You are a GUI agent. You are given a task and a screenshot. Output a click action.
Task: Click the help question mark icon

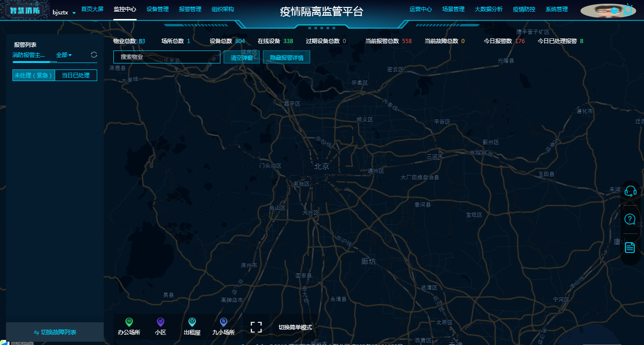click(x=630, y=219)
